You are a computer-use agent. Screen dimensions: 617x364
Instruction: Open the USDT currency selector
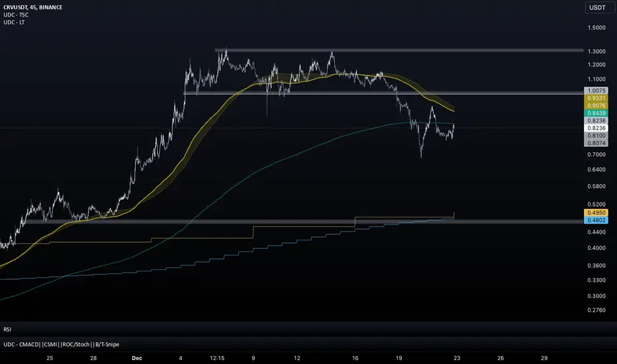pos(597,7)
